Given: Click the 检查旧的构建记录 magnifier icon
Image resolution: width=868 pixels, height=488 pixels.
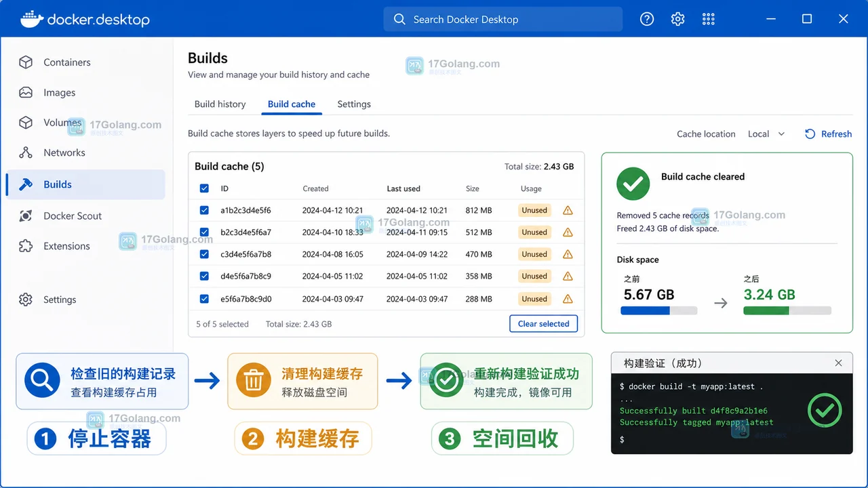Looking at the screenshot, I should (x=42, y=380).
